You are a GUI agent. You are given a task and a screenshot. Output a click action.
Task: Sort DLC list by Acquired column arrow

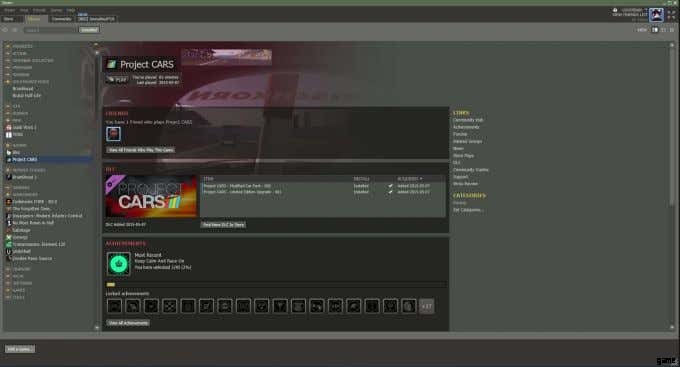click(x=421, y=179)
